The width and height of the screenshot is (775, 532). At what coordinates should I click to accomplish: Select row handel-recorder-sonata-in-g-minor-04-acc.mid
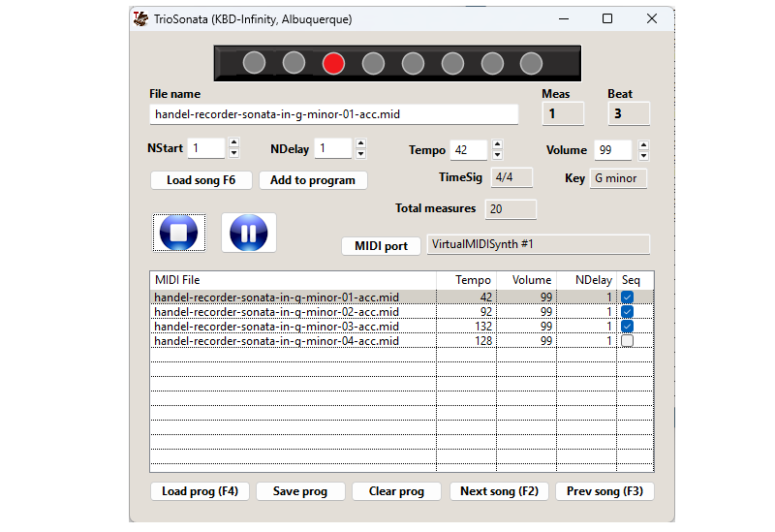pyautogui.click(x=402, y=341)
